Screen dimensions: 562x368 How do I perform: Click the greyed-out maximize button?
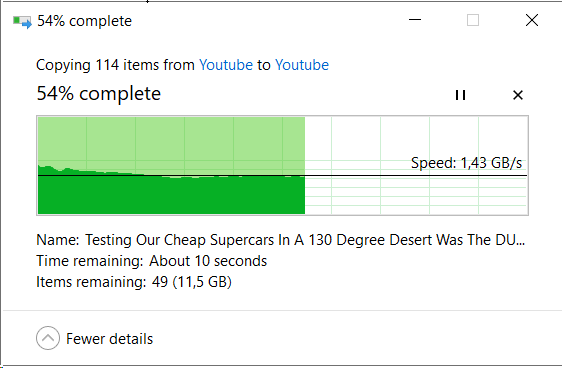coord(473,20)
